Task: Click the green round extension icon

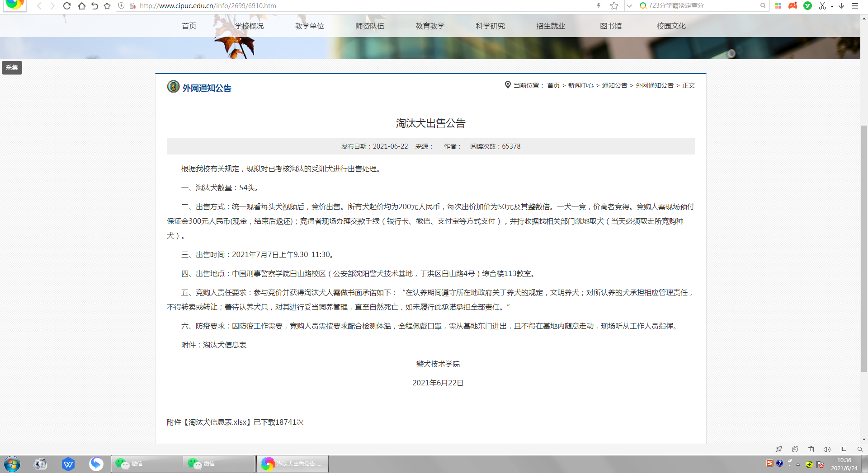Action: (807, 6)
